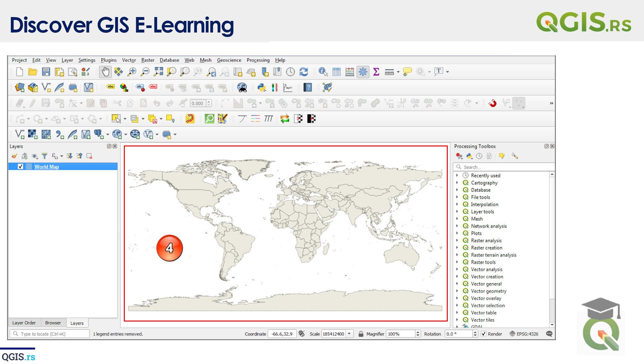Screen dimensions: 644x364
Task: Toggle the scale lock padlock icon
Action: click(361, 334)
